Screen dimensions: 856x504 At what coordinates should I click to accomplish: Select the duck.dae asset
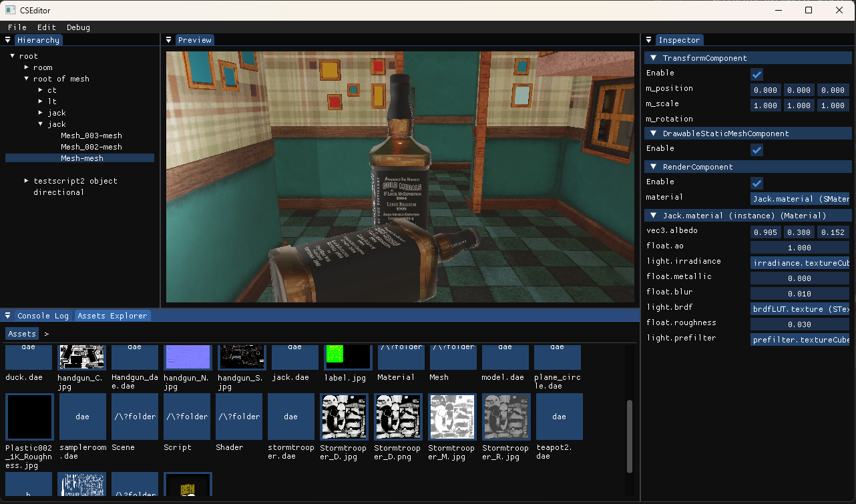pyautogui.click(x=29, y=357)
